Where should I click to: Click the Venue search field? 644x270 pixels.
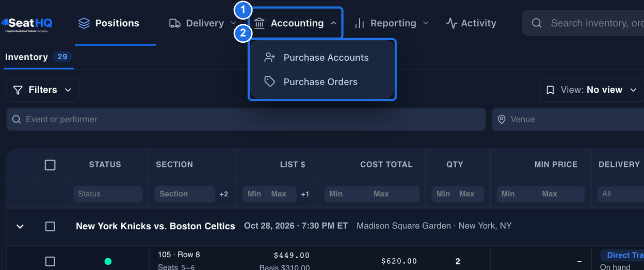tap(568, 119)
